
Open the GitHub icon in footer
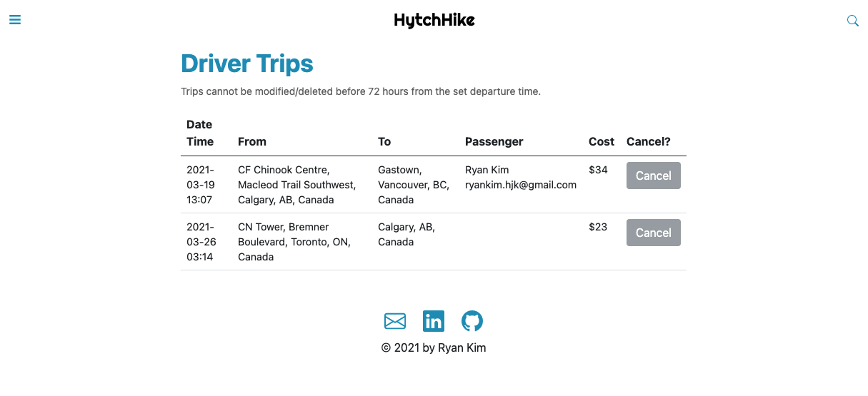click(472, 321)
